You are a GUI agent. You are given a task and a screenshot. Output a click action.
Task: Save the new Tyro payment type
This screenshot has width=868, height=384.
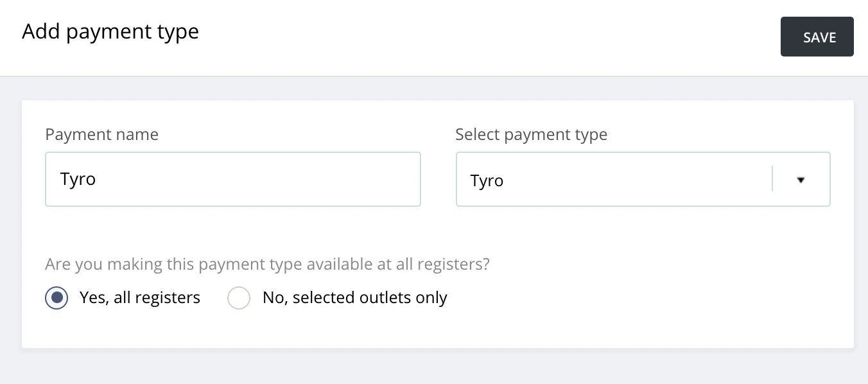click(817, 37)
